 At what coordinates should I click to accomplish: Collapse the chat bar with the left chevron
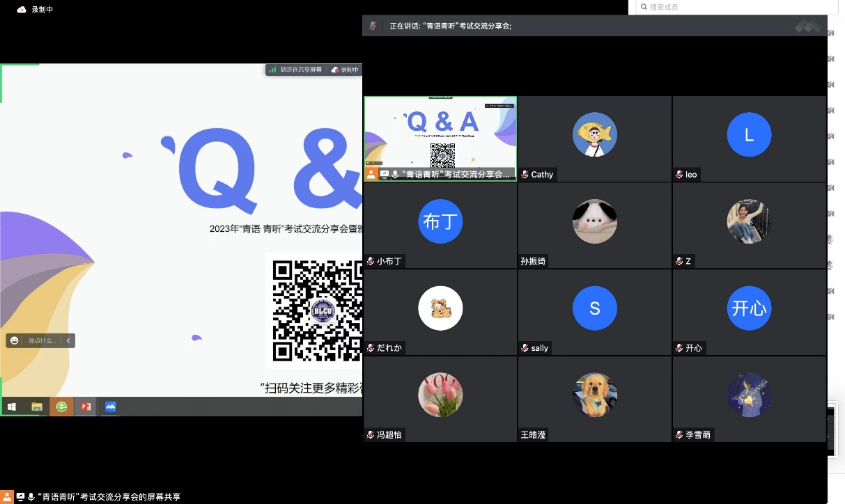pyautogui.click(x=68, y=340)
